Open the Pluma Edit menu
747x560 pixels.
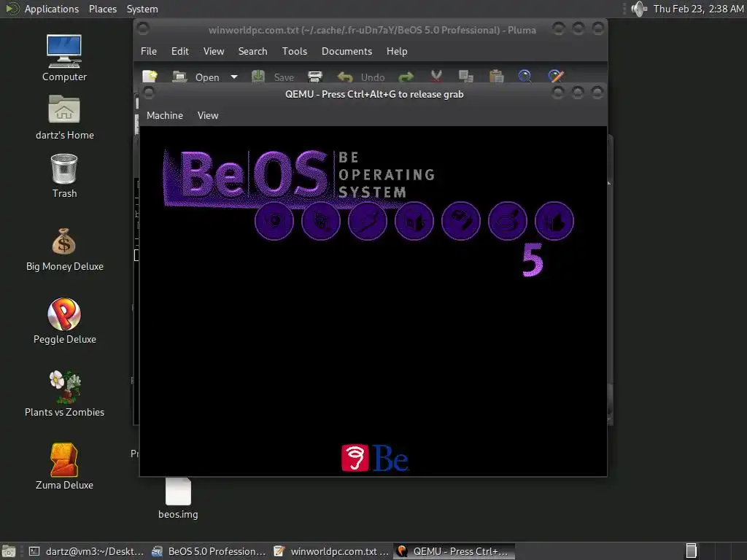(x=179, y=51)
